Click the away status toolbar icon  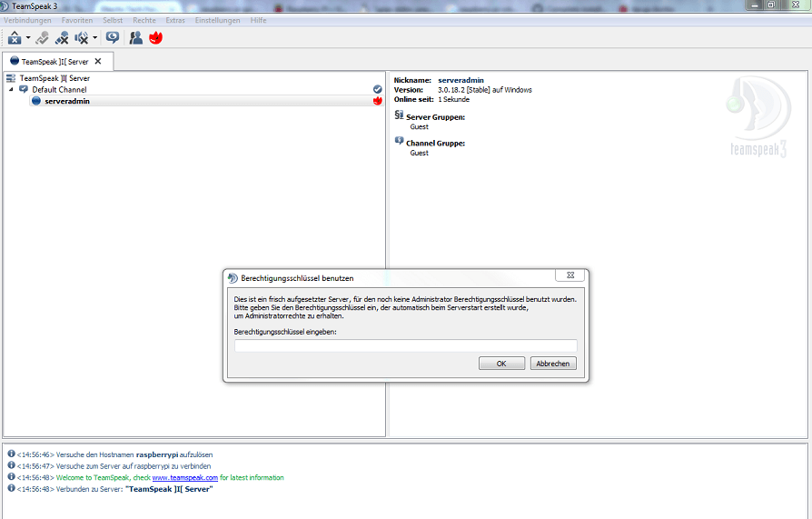click(15, 38)
